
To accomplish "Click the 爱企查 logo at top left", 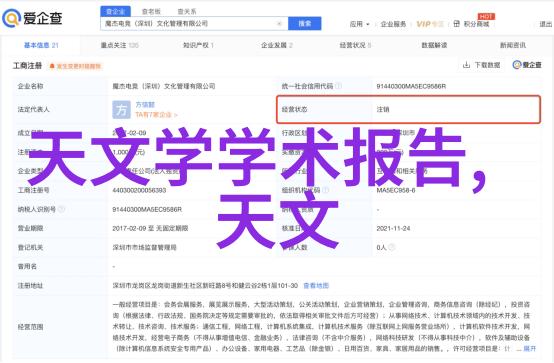I will click(x=32, y=18).
